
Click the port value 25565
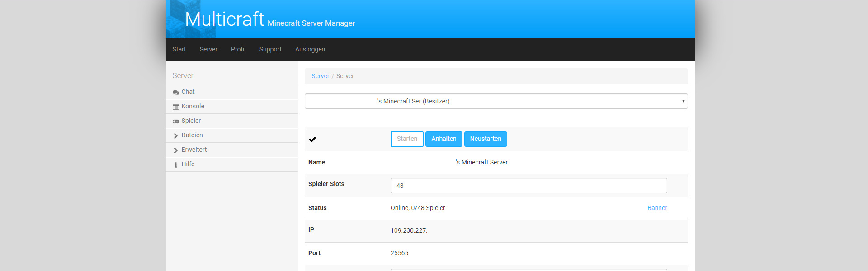400,253
